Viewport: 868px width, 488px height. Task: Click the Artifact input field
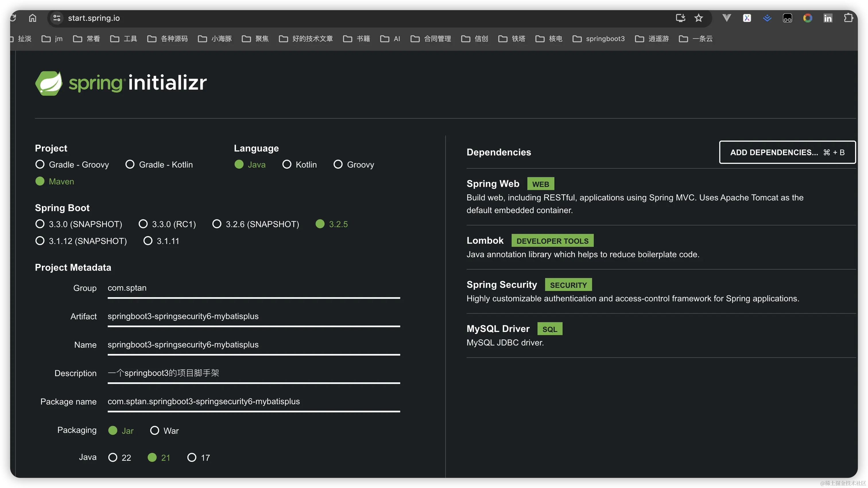[x=254, y=316]
